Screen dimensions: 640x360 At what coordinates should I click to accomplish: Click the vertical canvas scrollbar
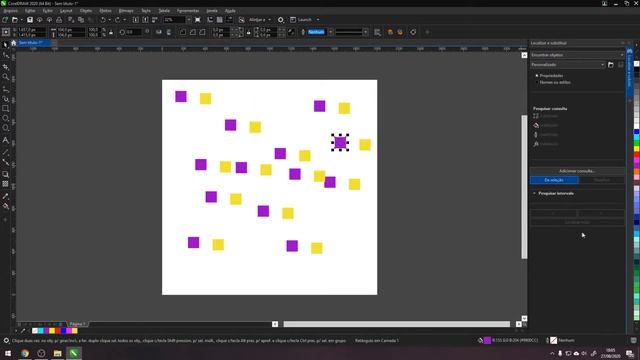tap(524, 187)
